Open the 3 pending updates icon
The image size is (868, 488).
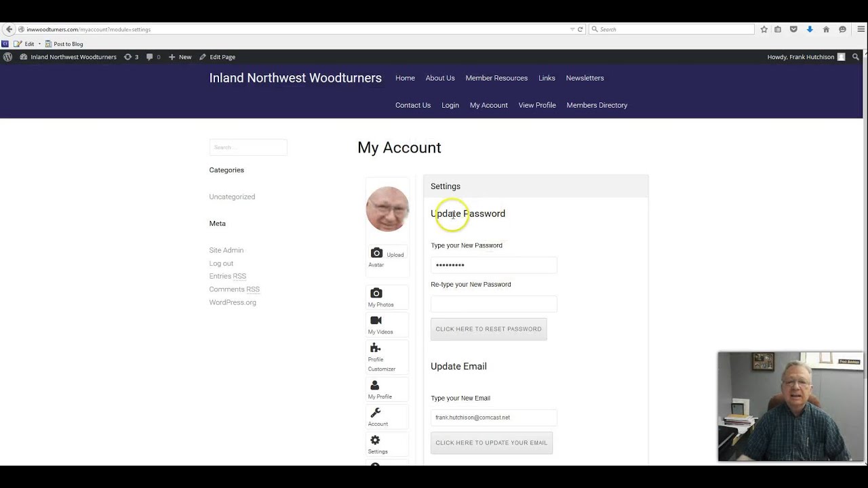(x=132, y=57)
